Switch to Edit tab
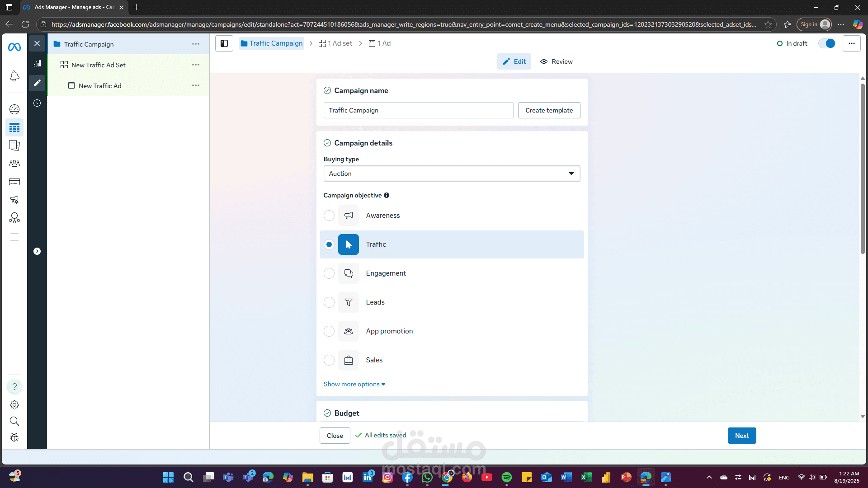Image resolution: width=868 pixels, height=488 pixels. click(514, 61)
